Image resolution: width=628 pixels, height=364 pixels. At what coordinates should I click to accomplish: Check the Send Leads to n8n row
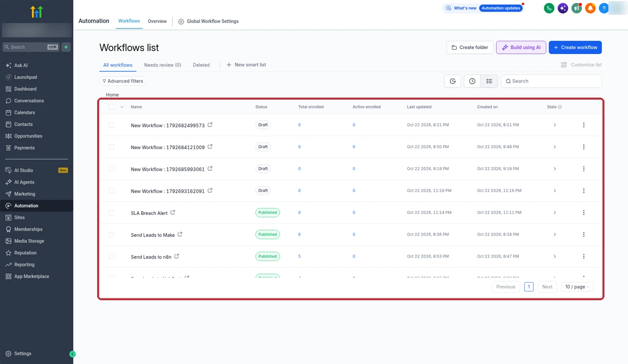pos(111,256)
